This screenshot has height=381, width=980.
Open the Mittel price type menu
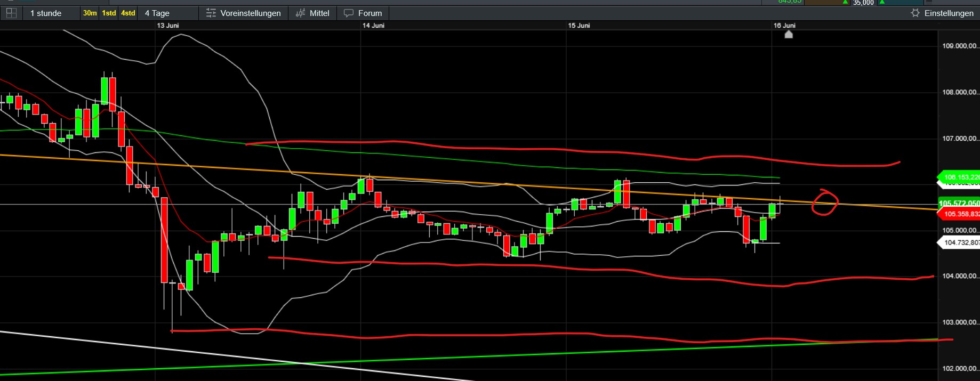pyautogui.click(x=312, y=13)
